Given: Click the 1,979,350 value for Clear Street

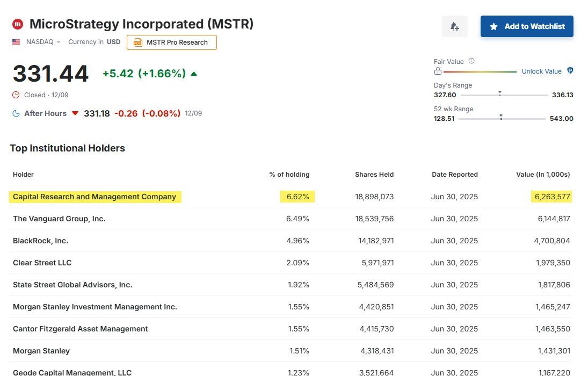Looking at the screenshot, I should [x=553, y=263].
